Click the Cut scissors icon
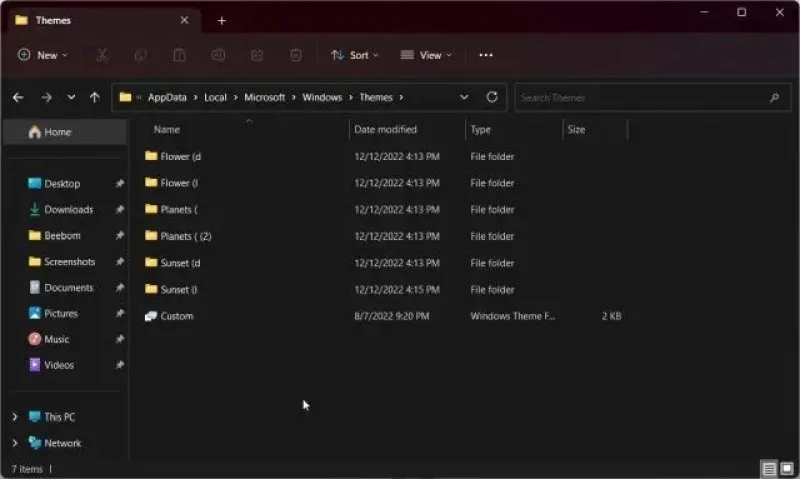Viewport: 800px width, 479px height. click(102, 55)
